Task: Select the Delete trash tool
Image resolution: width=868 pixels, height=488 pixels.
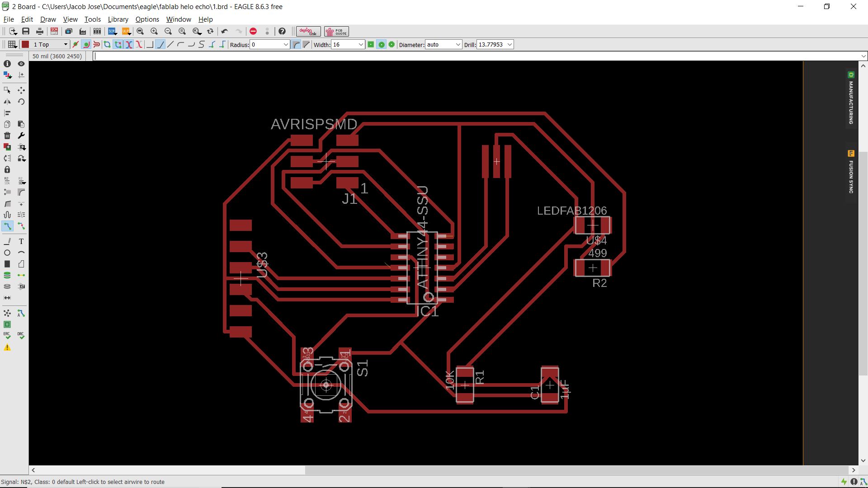Action: (7, 136)
